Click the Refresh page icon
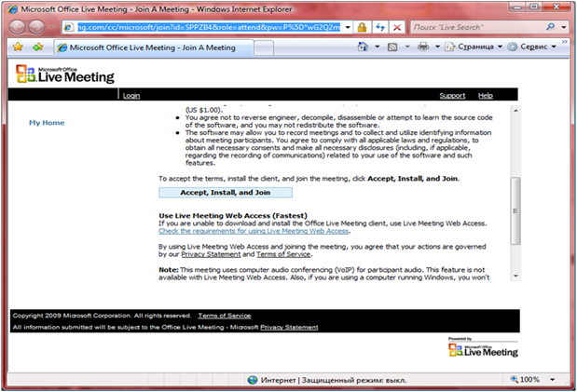The image size is (577, 392). 380,28
